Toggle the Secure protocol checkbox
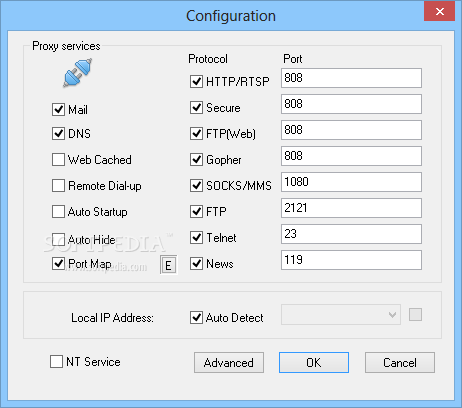This screenshot has height=408, width=462. click(196, 107)
